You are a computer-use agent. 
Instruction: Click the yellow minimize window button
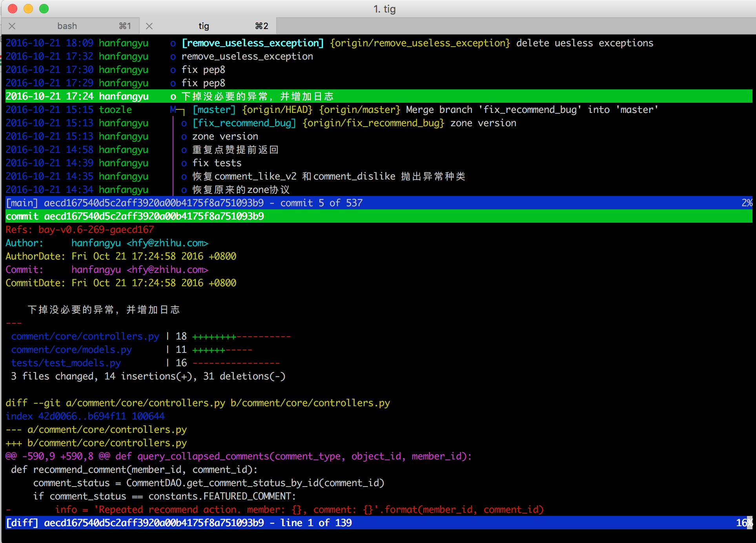point(28,8)
